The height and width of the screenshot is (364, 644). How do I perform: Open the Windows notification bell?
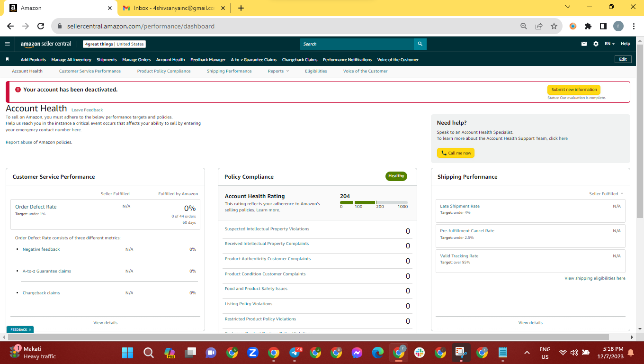[631, 353]
